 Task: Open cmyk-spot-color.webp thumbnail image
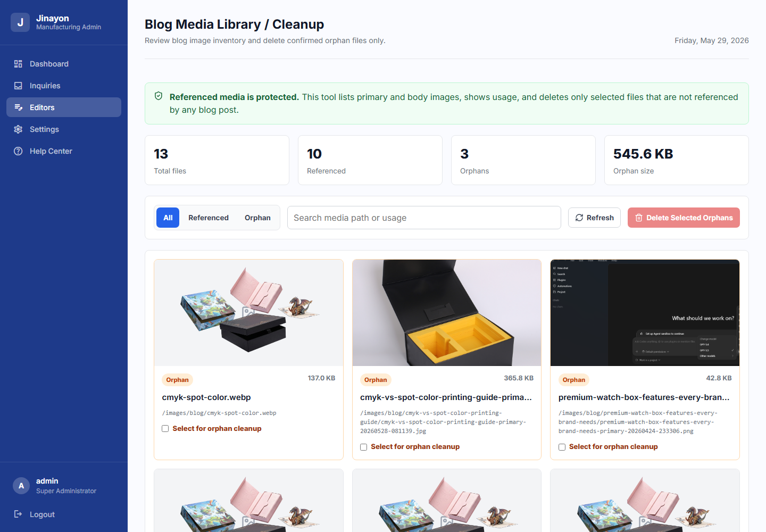(x=248, y=313)
